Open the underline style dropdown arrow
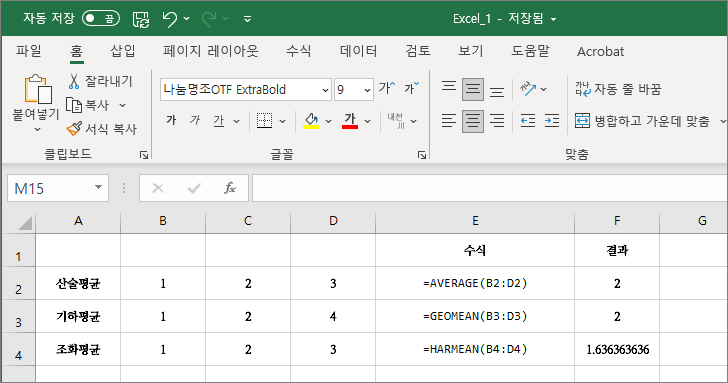 coord(236,121)
